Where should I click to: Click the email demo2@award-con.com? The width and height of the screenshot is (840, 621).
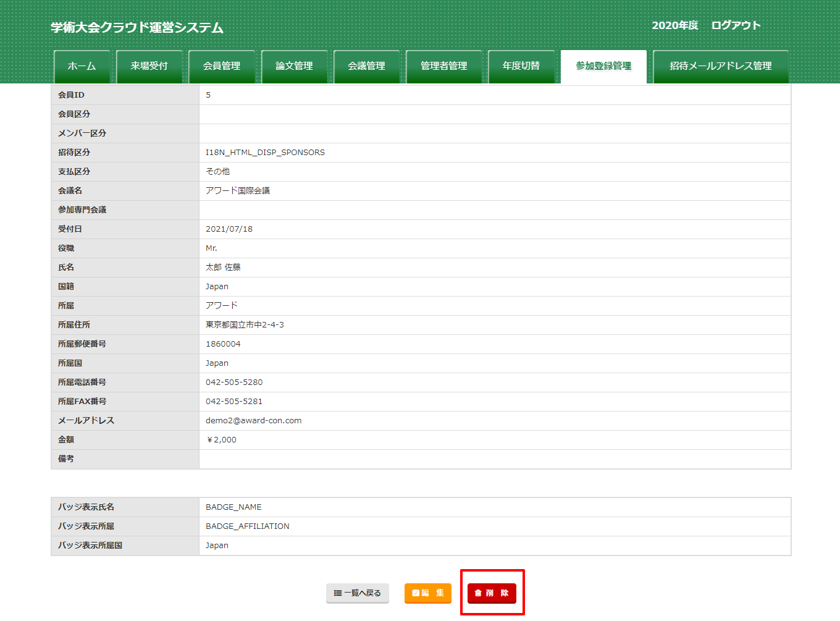253,421
